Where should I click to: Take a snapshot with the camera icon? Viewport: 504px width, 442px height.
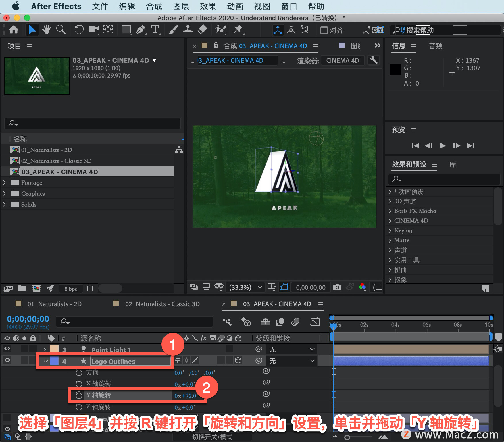pos(337,287)
